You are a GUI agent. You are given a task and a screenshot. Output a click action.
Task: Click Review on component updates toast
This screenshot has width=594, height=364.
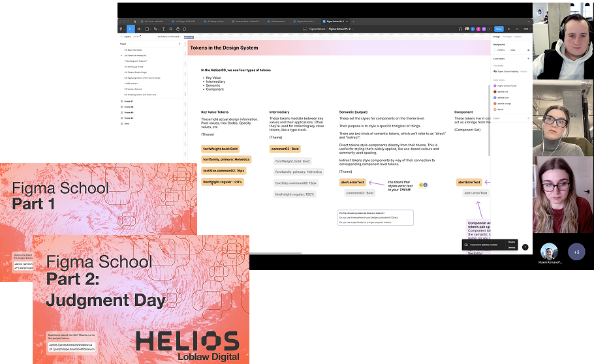pos(511,242)
